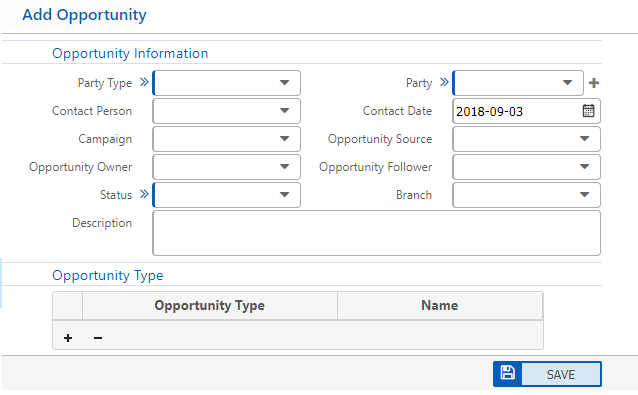
Task: Expand the Branch dropdown
Action: click(x=527, y=195)
